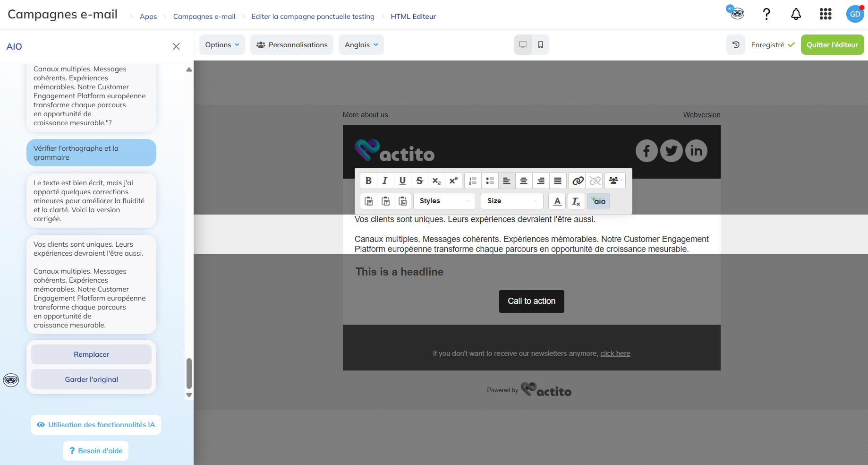This screenshot has height=465, width=868.
Task: Click Garder l'original button
Action: 91,379
